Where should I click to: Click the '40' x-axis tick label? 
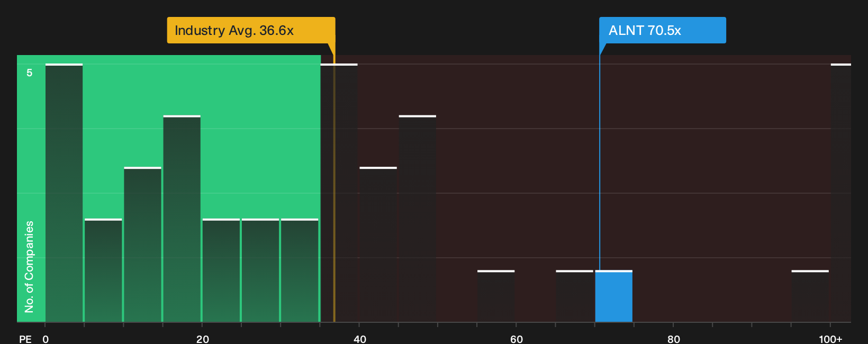360,339
